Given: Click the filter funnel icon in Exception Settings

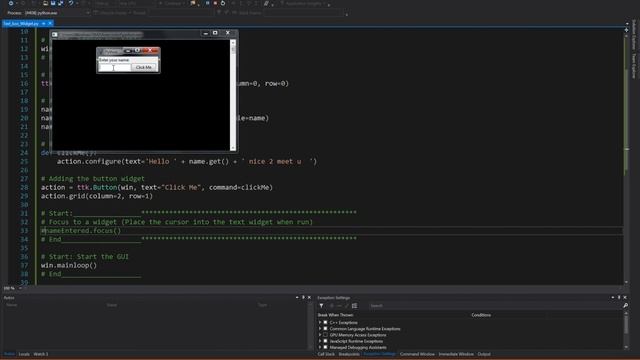Looking at the screenshot, I should (322, 306).
